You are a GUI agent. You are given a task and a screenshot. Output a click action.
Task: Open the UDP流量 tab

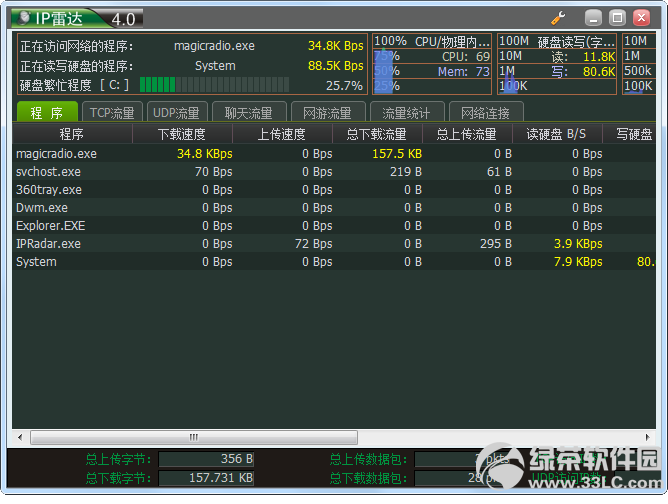click(x=176, y=112)
